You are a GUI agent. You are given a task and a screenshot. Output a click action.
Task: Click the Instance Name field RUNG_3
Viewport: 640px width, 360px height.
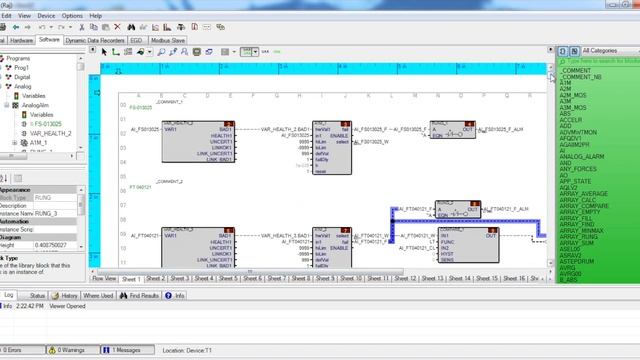click(x=56, y=213)
